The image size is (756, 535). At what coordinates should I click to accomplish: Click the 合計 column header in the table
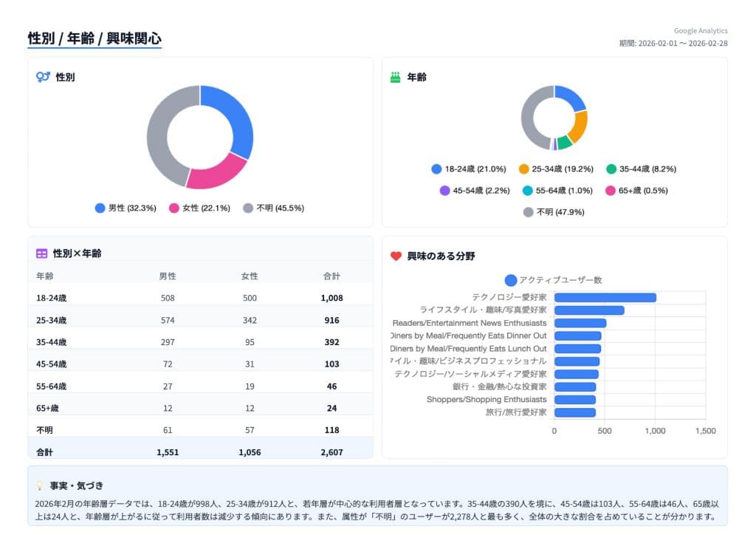[x=331, y=276]
